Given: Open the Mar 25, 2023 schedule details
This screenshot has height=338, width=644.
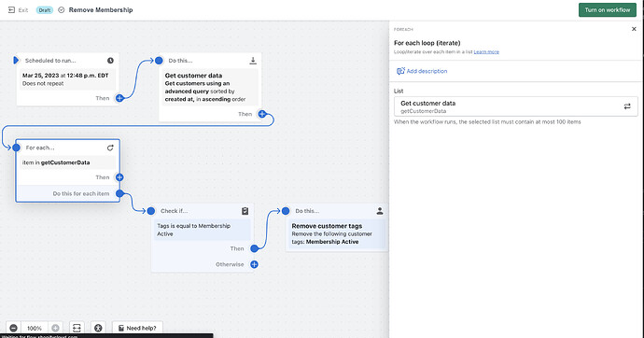Looking at the screenshot, I should coord(68,79).
